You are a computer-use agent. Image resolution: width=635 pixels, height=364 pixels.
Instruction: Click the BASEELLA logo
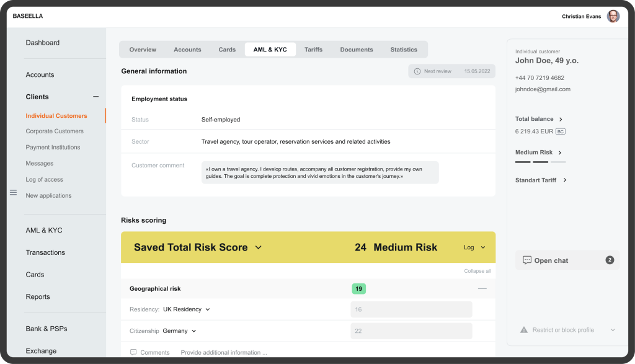(x=27, y=16)
